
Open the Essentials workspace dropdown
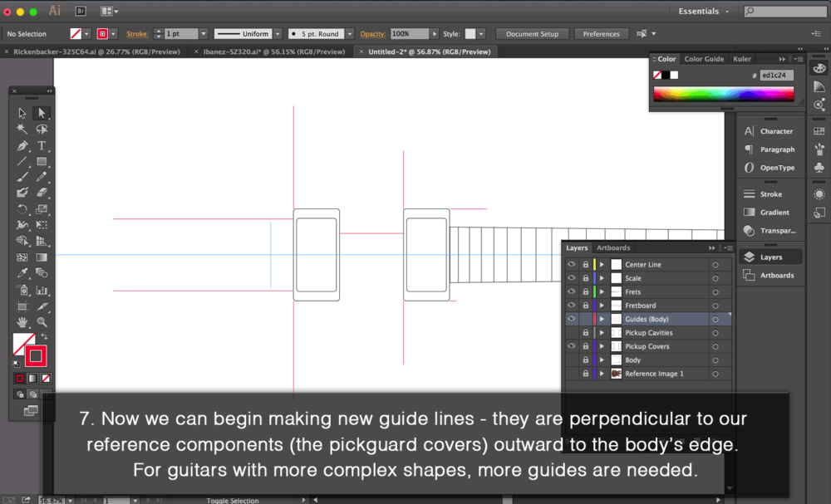coord(704,12)
